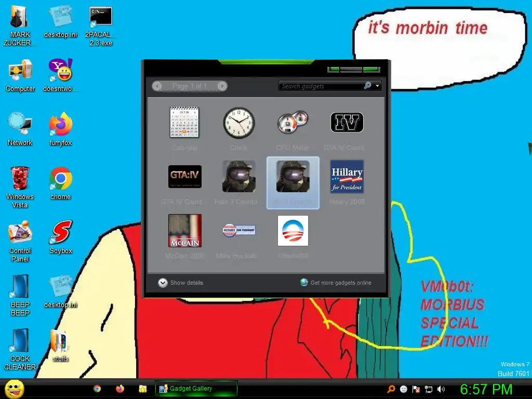Select desktop.ini next to 2PACAL exe
This screenshot has height=399, width=532.
coord(60,22)
